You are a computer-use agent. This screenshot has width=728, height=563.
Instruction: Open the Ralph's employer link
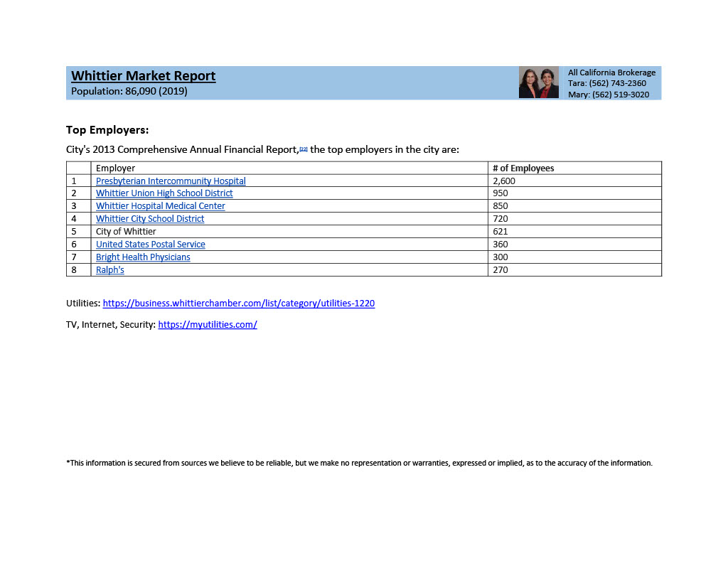coord(110,269)
